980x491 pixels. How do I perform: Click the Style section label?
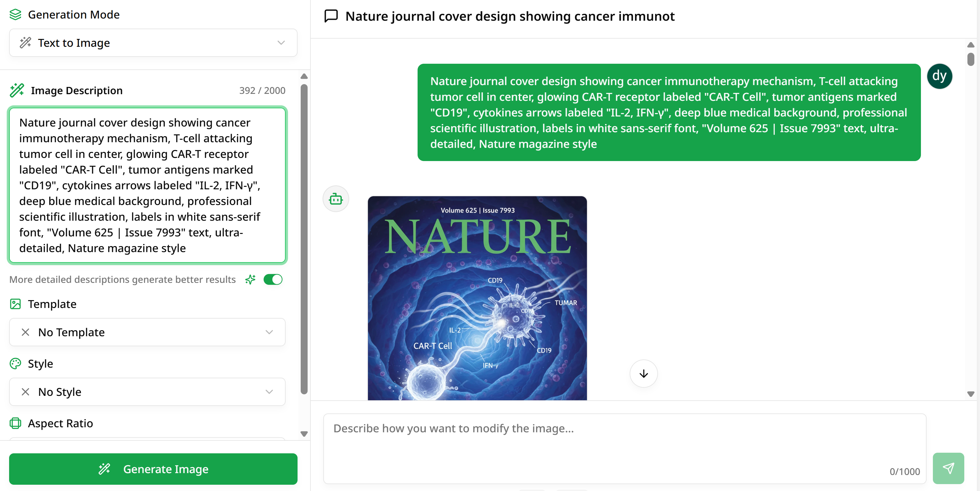[40, 364]
